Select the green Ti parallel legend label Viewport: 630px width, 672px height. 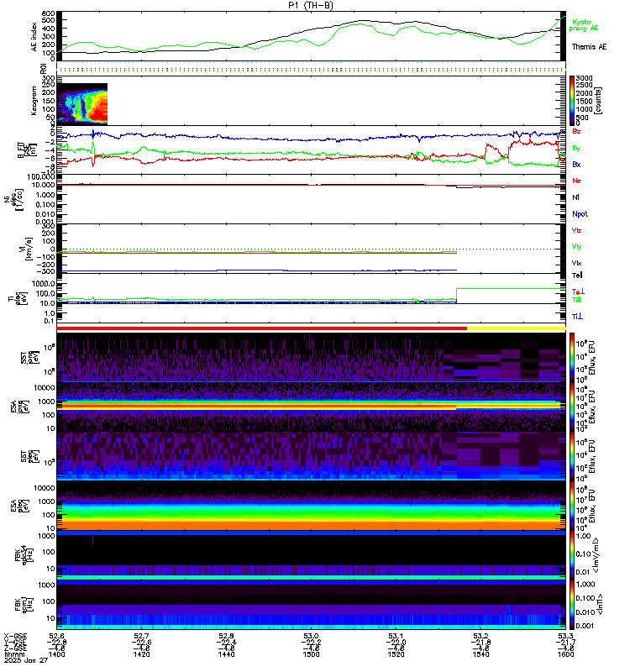tap(576, 300)
